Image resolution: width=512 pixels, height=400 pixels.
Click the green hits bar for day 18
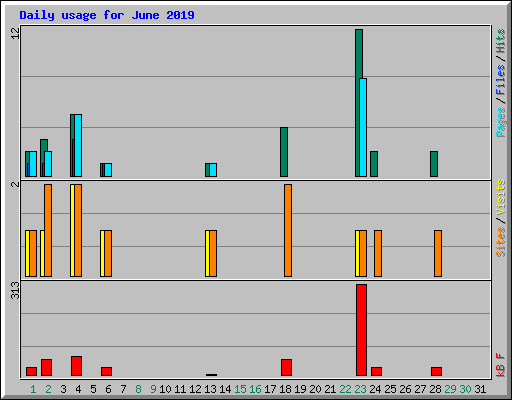tap(284, 152)
